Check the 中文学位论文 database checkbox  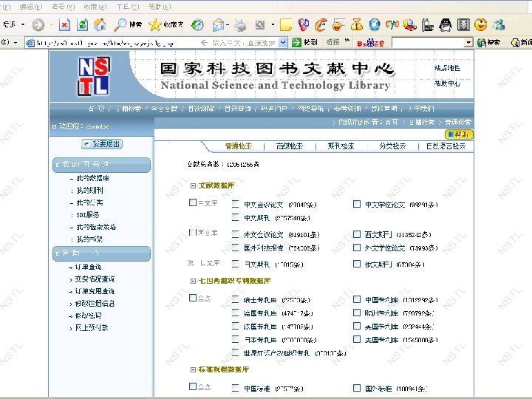pyautogui.click(x=357, y=204)
